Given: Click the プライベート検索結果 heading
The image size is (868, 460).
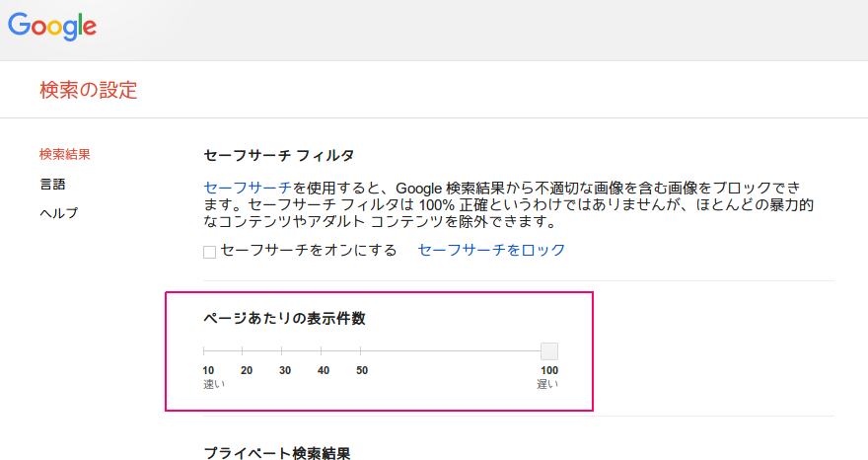Looking at the screenshot, I should [277, 453].
